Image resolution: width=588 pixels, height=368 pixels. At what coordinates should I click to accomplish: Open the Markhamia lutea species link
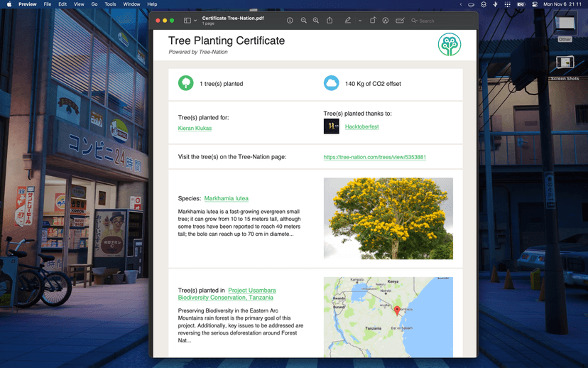coord(226,198)
